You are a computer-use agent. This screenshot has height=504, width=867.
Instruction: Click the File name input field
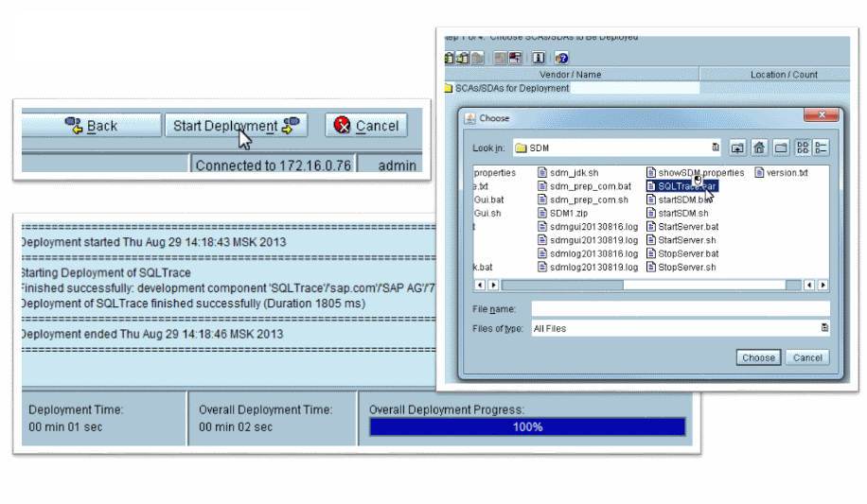681,309
